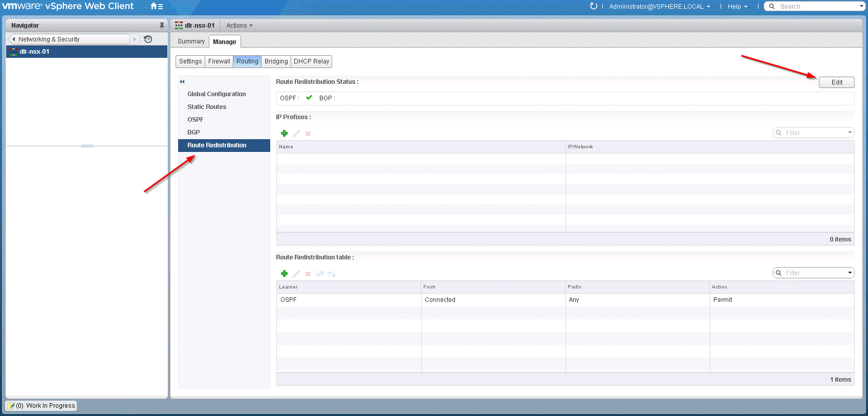Open the IP Prefixes filter dropdown

[x=850, y=133]
